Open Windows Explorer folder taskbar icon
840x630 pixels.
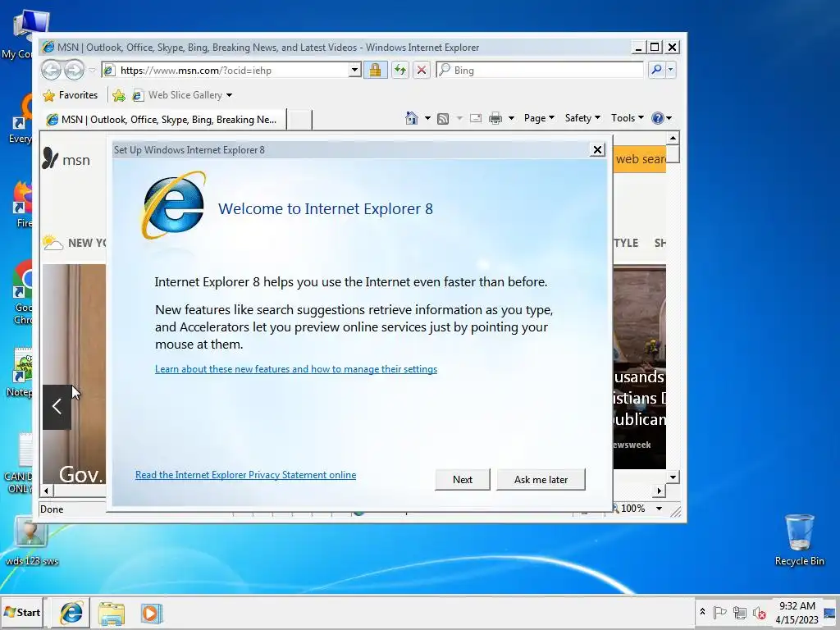click(x=111, y=614)
